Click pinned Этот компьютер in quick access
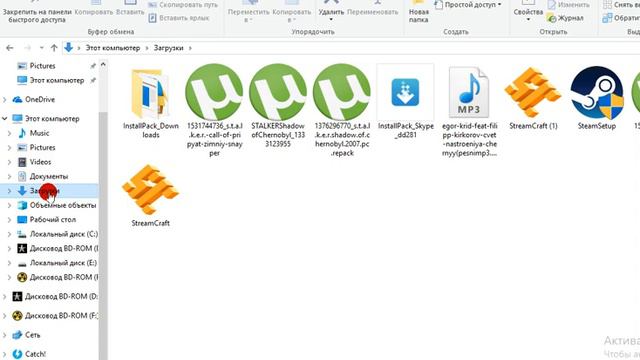This screenshot has width=640, height=360. pos(56,80)
